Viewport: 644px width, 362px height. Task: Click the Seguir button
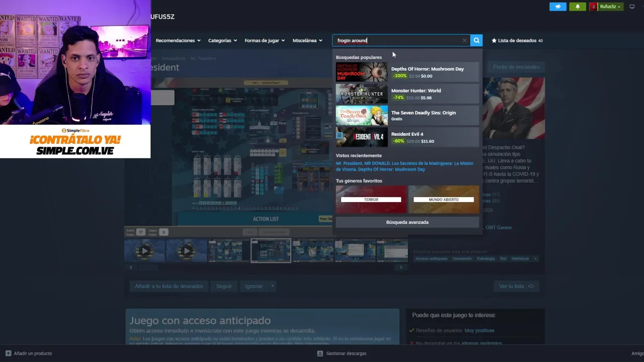point(224,286)
